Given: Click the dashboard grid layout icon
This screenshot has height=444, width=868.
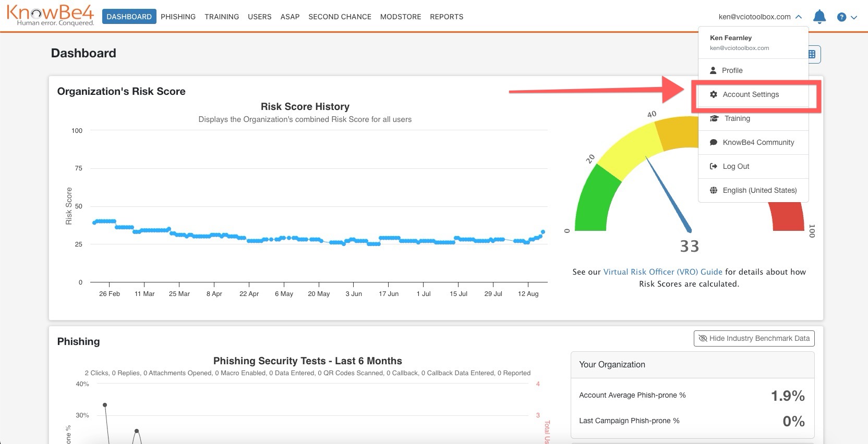Looking at the screenshot, I should point(812,54).
